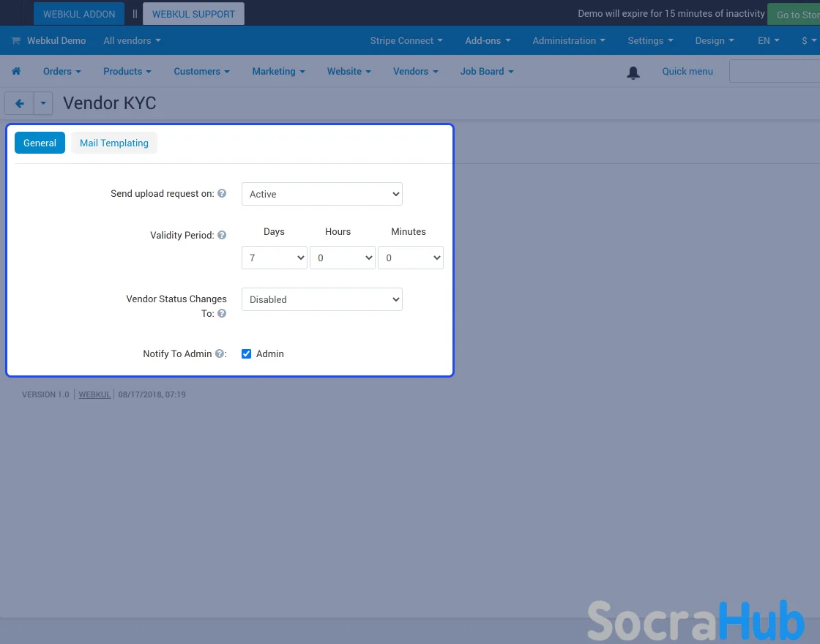Click the back arrow button
Viewport: 820px width, 644px height.
click(20, 104)
